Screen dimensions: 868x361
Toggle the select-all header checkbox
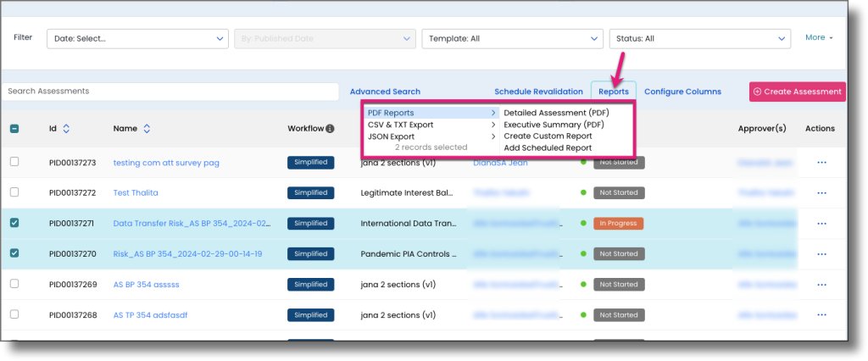14,129
